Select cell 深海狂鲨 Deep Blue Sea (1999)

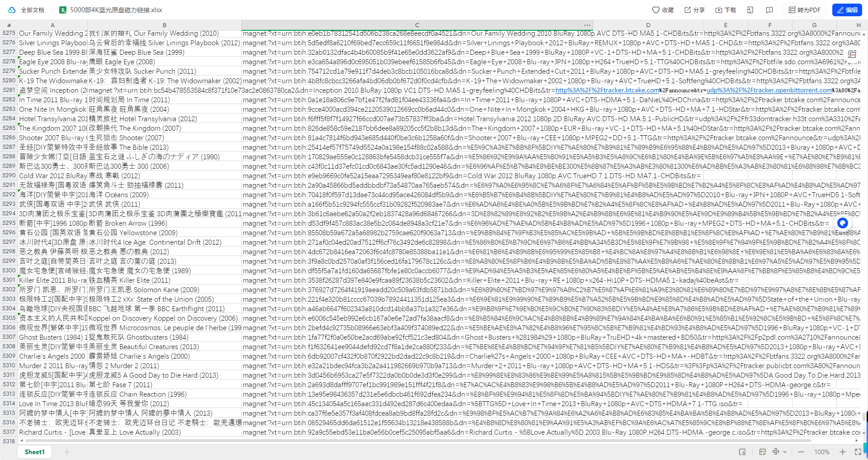(165, 52)
